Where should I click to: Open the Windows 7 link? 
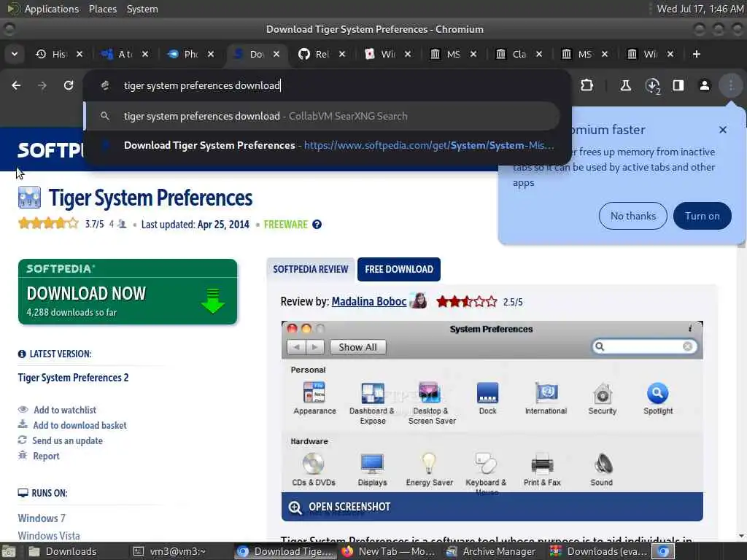(x=42, y=518)
